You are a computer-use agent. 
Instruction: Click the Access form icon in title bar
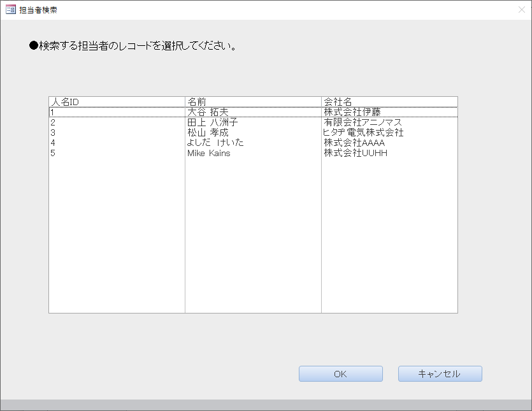point(10,10)
